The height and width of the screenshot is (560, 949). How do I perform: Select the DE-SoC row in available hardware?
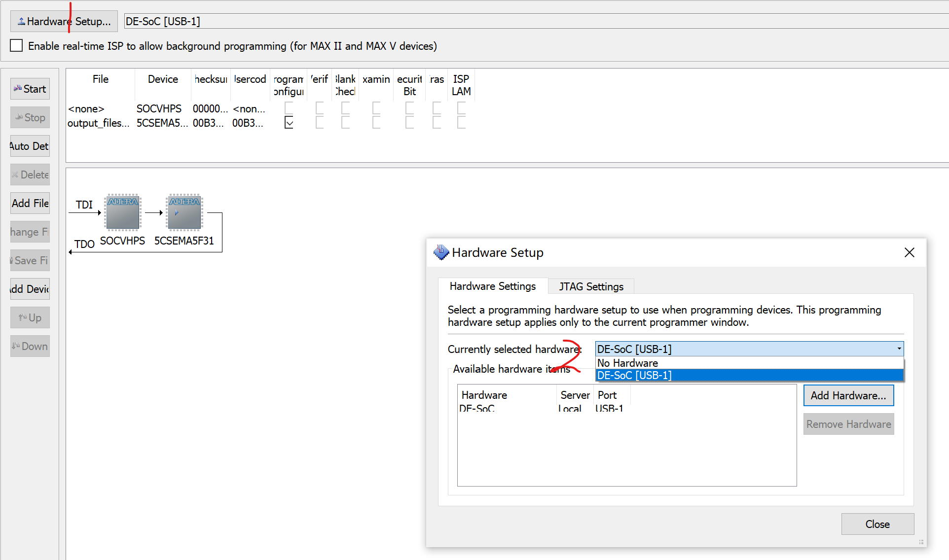pos(477,408)
